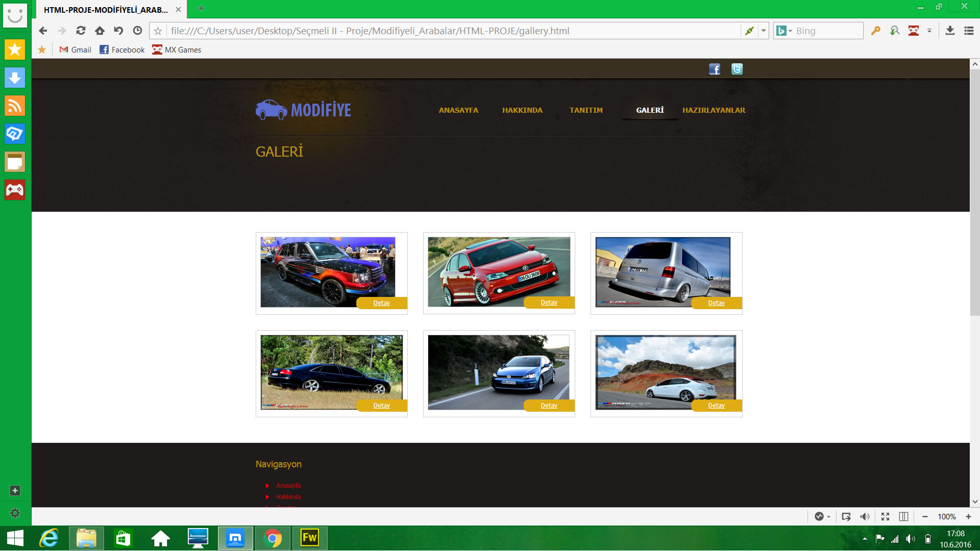This screenshot has height=551, width=980.
Task: Toggle split screen view in the status bar
Action: pos(903,516)
